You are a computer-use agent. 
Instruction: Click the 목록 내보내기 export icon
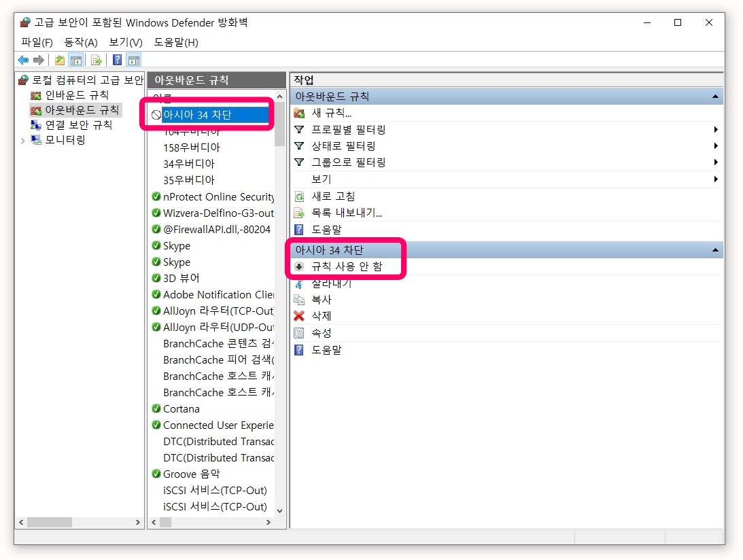point(299,213)
